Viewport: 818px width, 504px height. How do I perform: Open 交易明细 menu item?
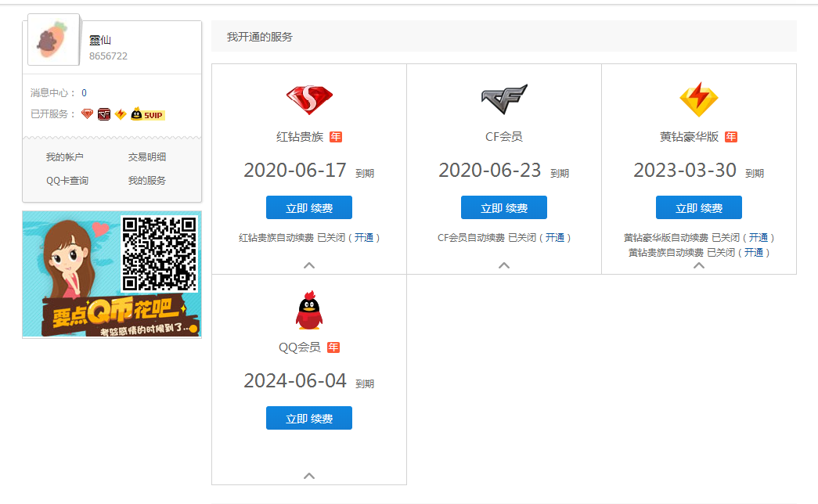coord(147,157)
